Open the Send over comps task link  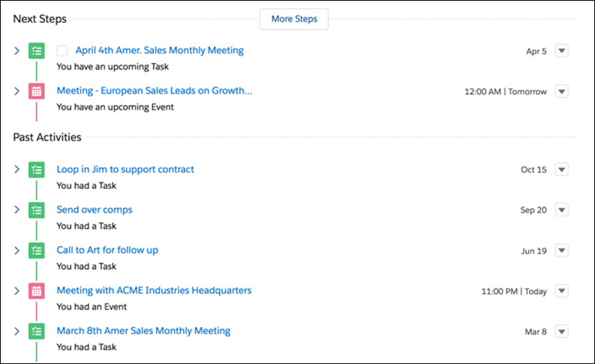click(94, 210)
